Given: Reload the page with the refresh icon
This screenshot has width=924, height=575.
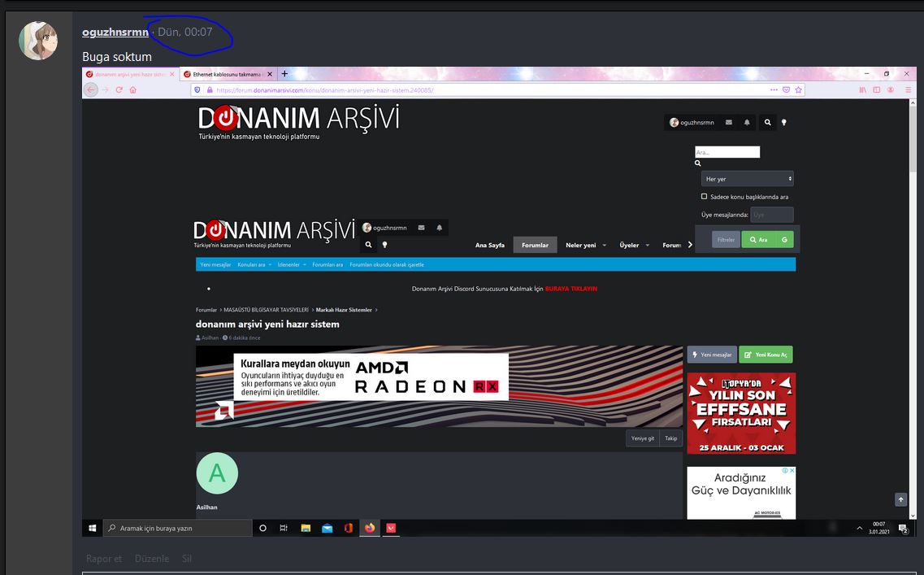Looking at the screenshot, I should coord(119,89).
